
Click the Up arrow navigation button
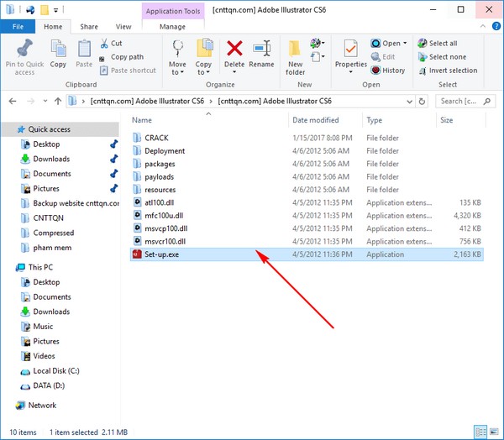click(x=53, y=101)
